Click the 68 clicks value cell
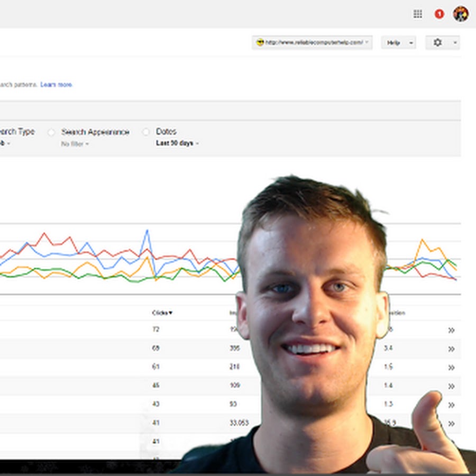The image size is (476, 476). click(155, 348)
